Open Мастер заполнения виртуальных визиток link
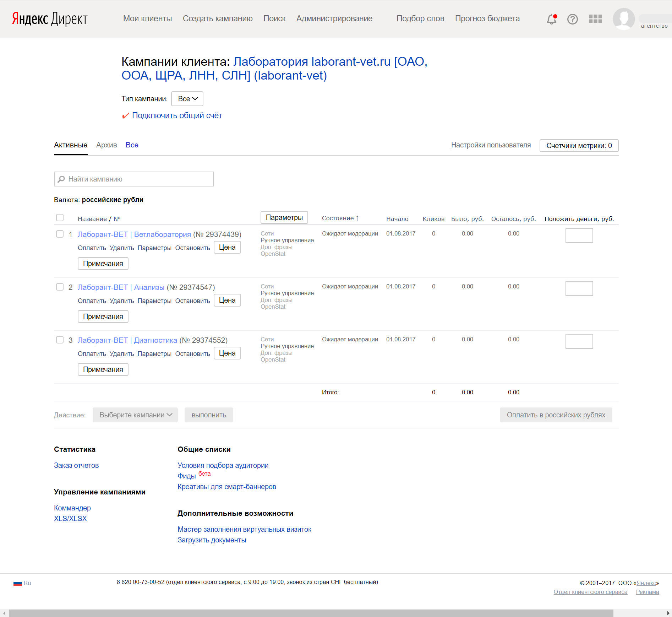The width and height of the screenshot is (672, 617). [x=244, y=529]
